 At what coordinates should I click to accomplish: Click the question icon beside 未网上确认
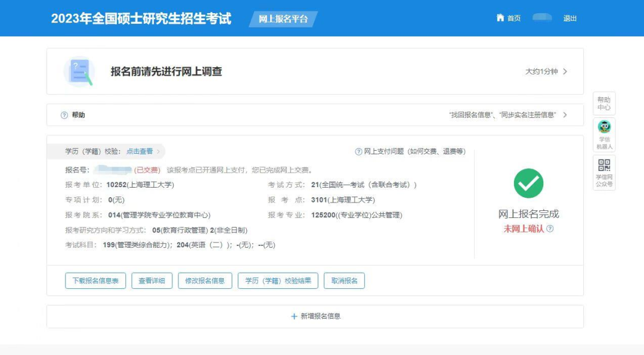point(550,229)
